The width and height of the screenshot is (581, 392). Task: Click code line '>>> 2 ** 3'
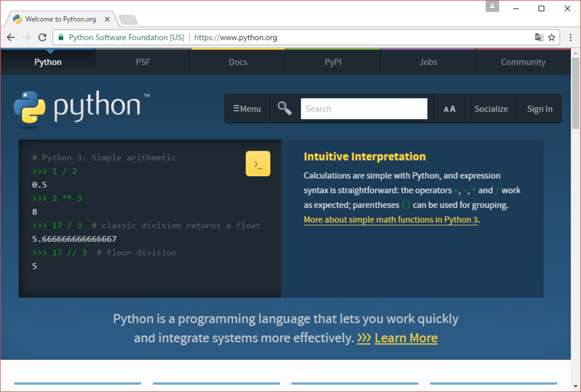click(57, 198)
